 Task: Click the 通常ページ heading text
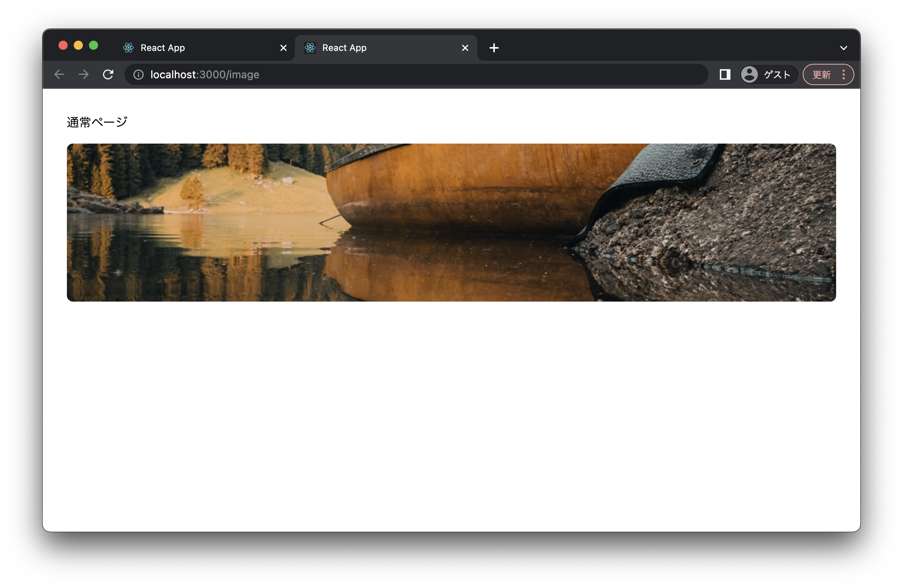(97, 122)
